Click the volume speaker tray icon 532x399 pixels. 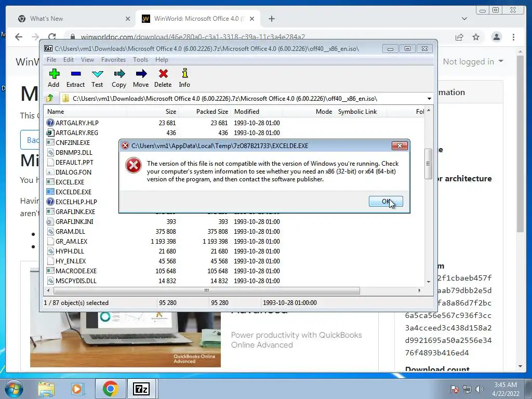tap(479, 389)
